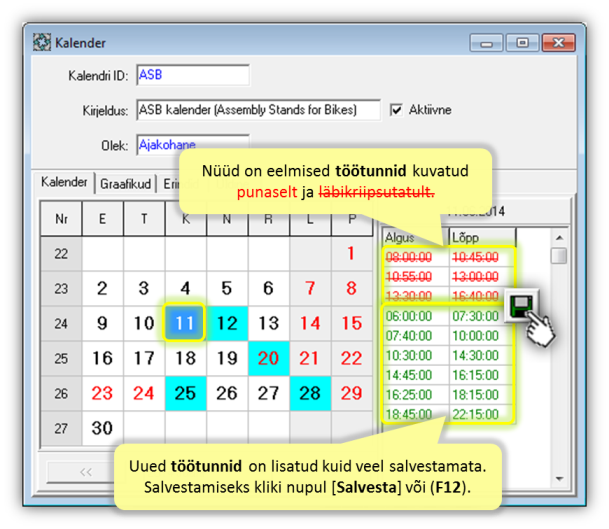Select day 25 in the calendar
The image size is (609, 529).
click(184, 393)
